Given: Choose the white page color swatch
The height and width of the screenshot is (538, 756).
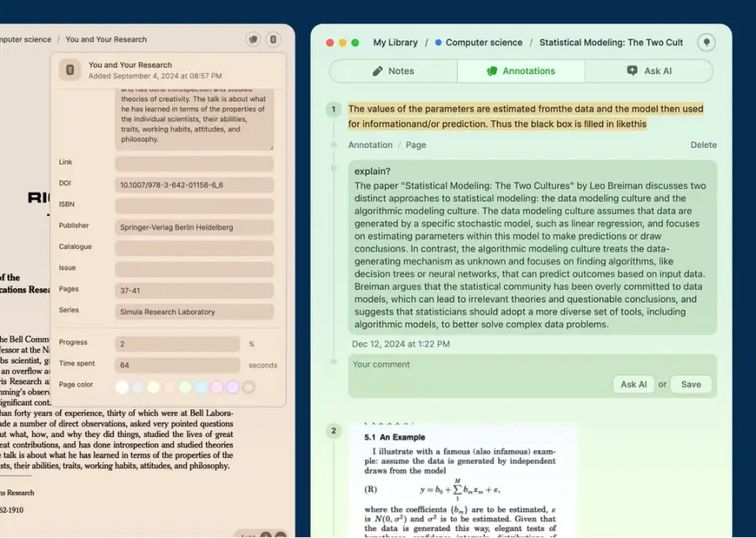Looking at the screenshot, I should coord(122,387).
